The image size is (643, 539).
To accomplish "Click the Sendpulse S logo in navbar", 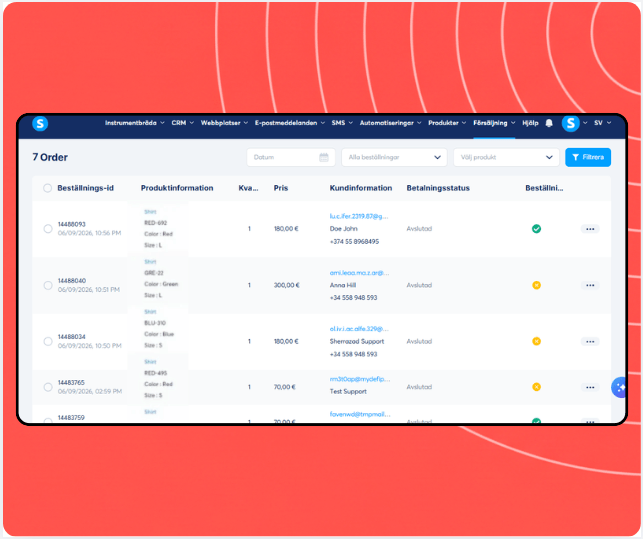I will click(40, 123).
